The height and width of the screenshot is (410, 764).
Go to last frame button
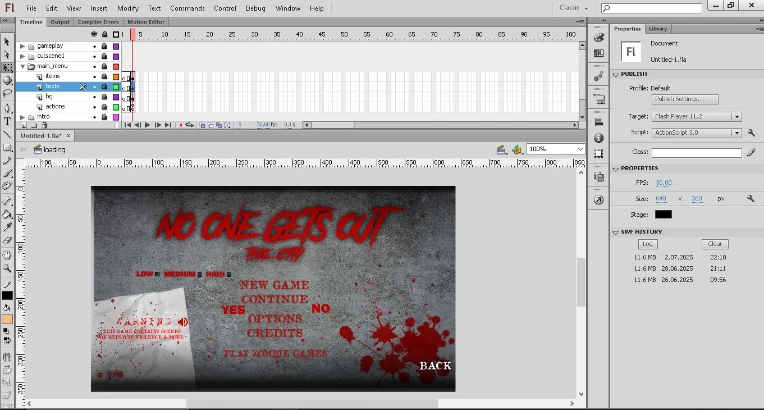point(168,125)
